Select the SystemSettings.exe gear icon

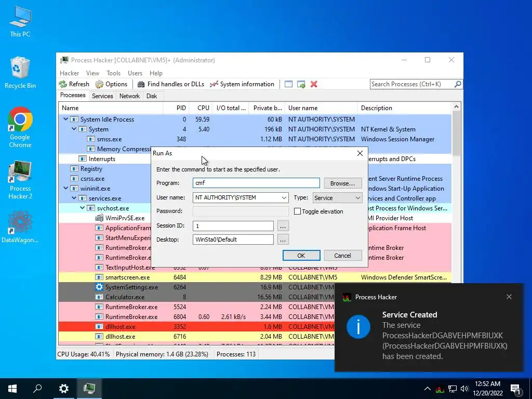pos(99,287)
